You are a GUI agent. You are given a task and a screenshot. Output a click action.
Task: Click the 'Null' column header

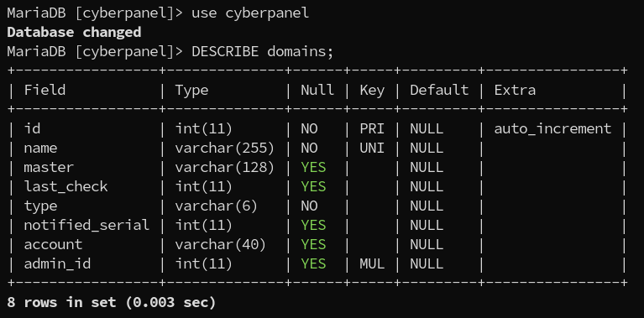(317, 91)
